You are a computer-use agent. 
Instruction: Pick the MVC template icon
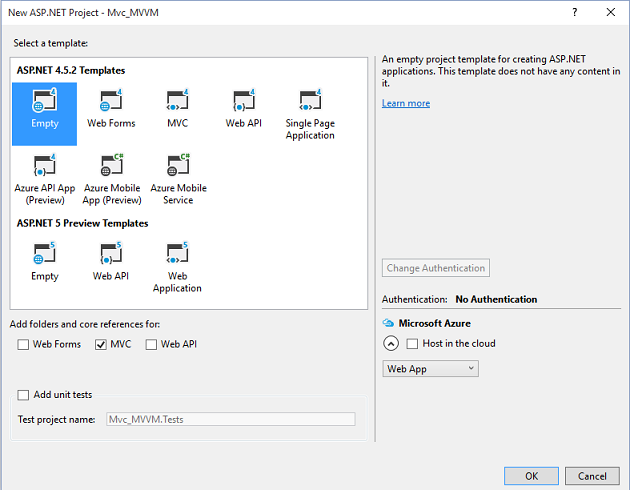click(178, 100)
